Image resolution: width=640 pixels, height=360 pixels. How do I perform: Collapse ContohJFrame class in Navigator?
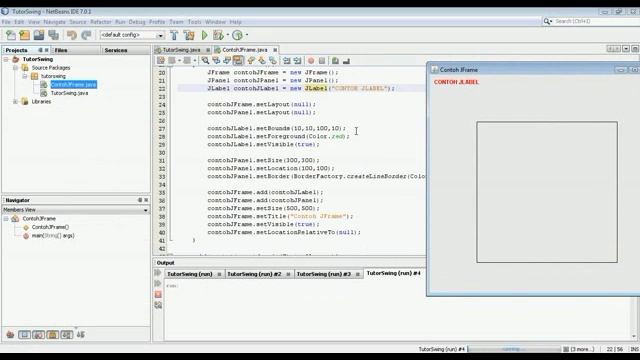click(6, 219)
